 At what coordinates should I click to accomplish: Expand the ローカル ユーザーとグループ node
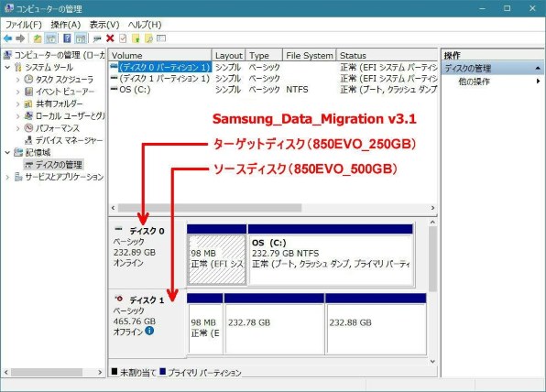coord(17,116)
